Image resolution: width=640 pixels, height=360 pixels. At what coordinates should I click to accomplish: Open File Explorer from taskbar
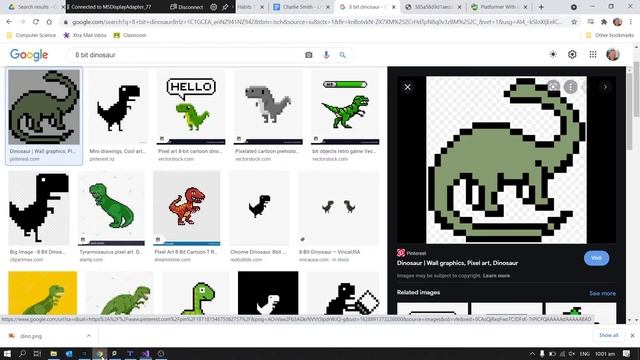(53, 353)
